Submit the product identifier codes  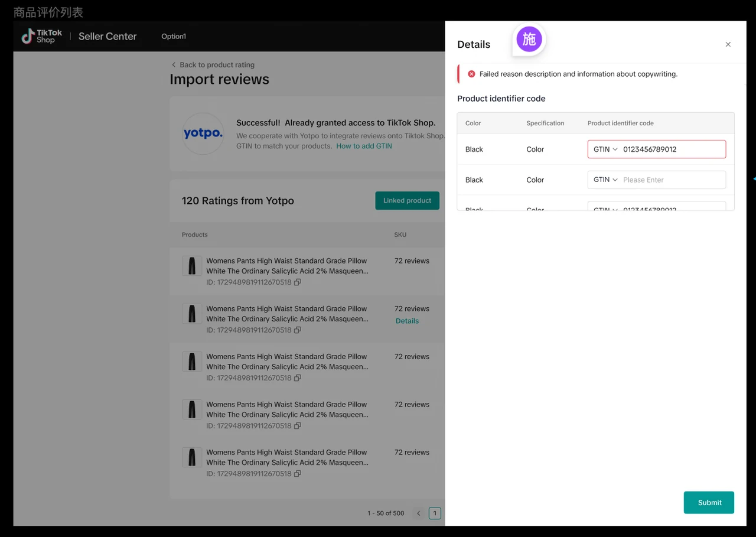(x=709, y=503)
